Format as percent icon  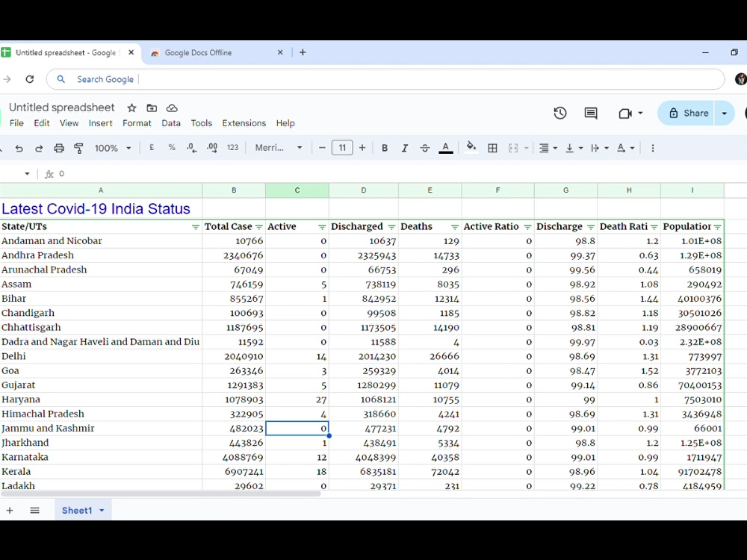(172, 148)
